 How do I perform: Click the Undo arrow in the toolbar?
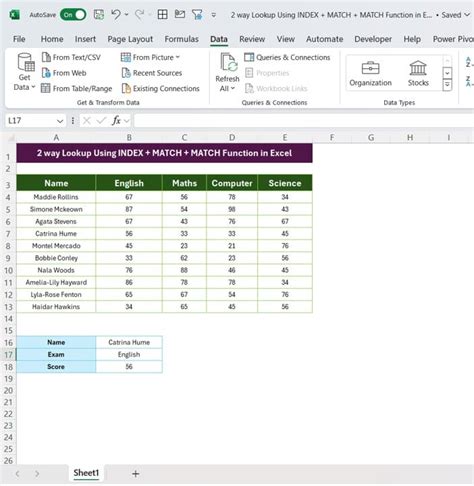coord(116,15)
